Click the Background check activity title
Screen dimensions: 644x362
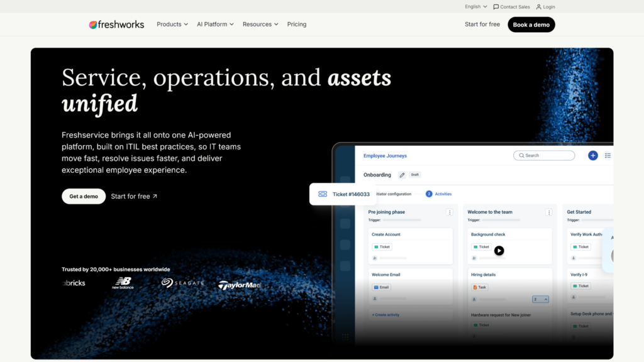tap(488, 234)
